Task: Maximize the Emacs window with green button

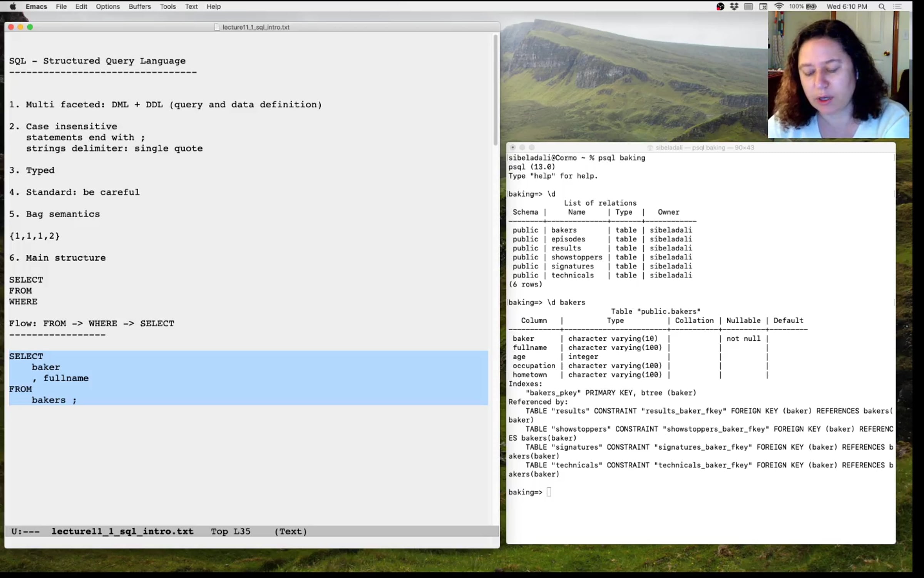Action: [30, 27]
